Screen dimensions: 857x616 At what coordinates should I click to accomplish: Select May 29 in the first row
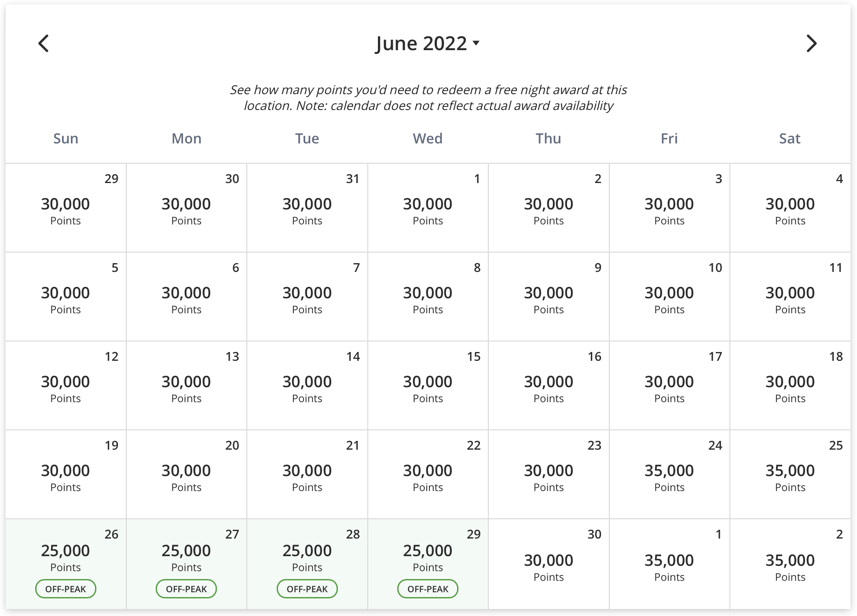66,208
